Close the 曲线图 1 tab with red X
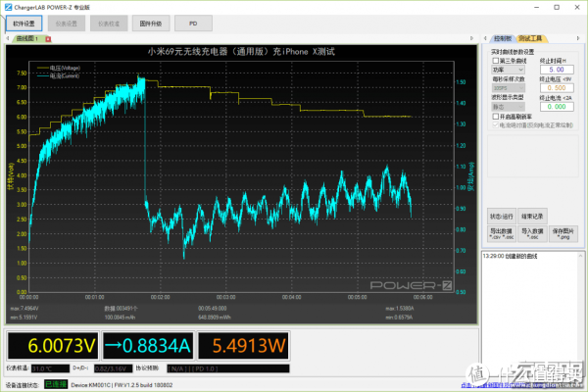Screen dimensions: 588x392 click(x=48, y=39)
